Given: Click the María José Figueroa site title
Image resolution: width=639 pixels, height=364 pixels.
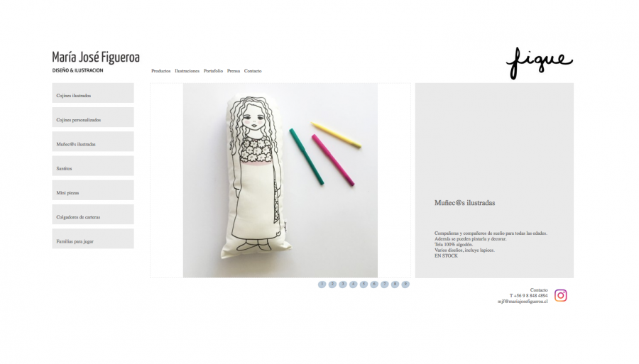Looking at the screenshot, I should click(x=96, y=57).
